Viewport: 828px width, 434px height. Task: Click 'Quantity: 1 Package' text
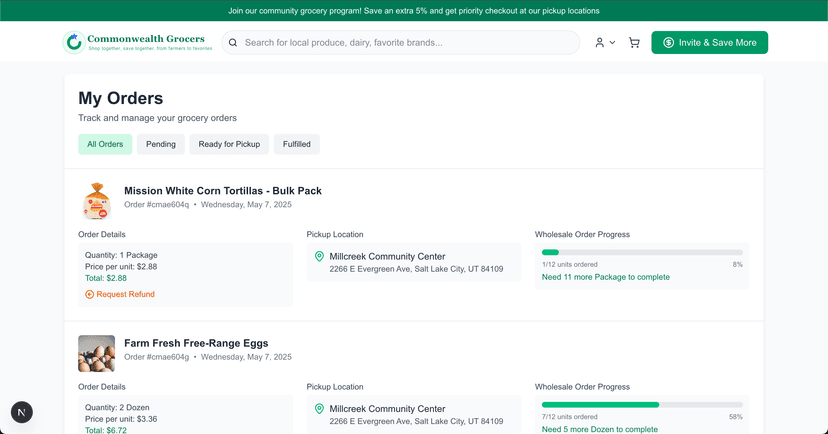(x=121, y=255)
